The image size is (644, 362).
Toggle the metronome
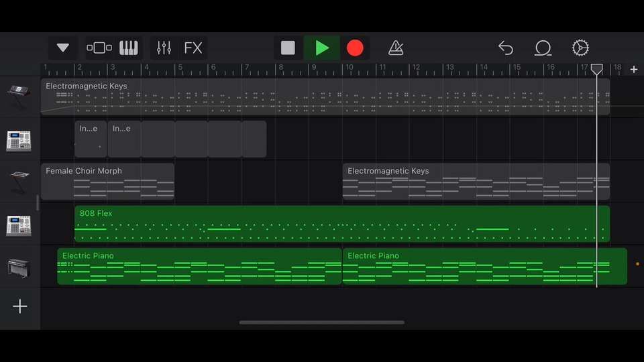click(x=396, y=48)
